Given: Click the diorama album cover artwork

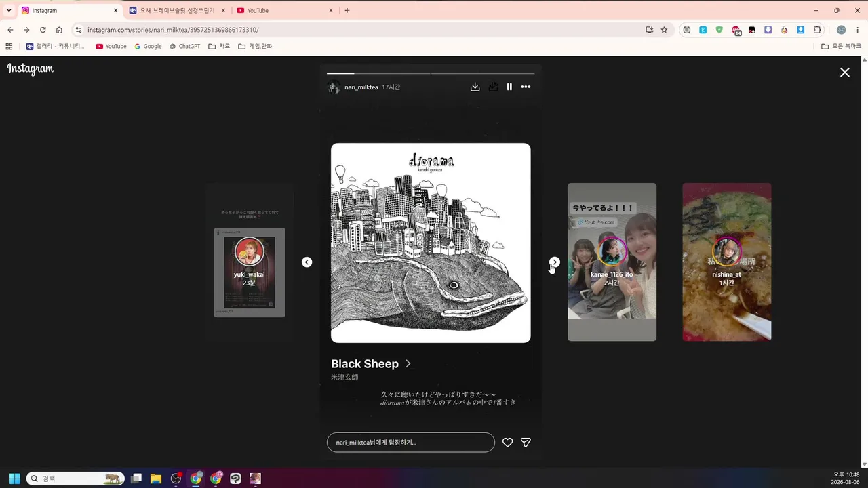Looking at the screenshot, I should pyautogui.click(x=431, y=243).
